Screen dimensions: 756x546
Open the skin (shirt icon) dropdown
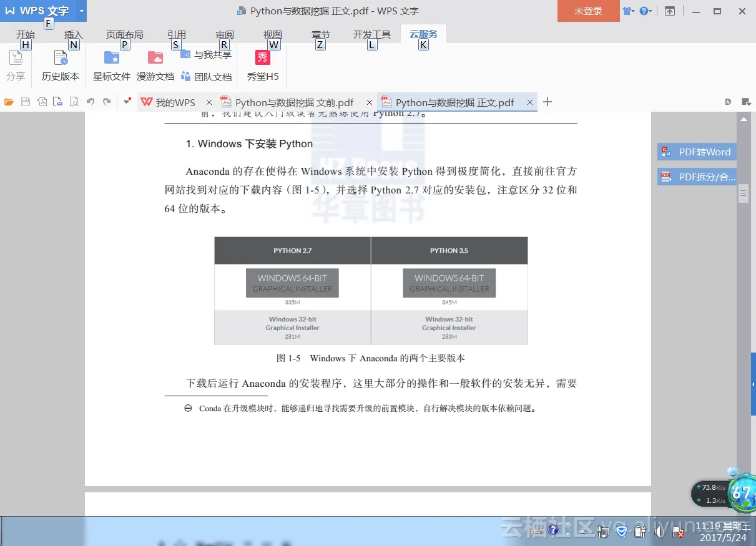(628, 11)
